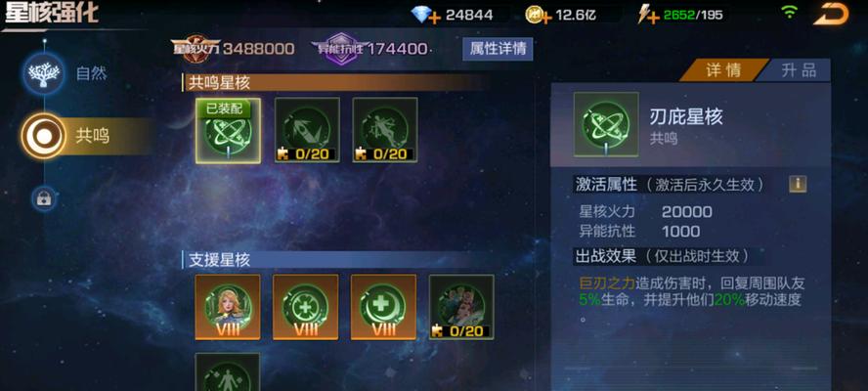Select the plain cross support core VIII

pyautogui.click(x=383, y=307)
